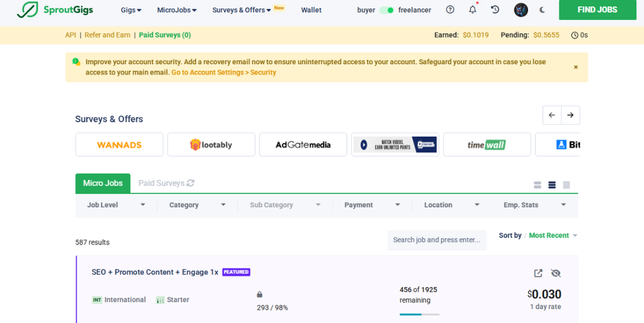Click the FIND JOBS button
644x323 pixels.
tap(597, 10)
